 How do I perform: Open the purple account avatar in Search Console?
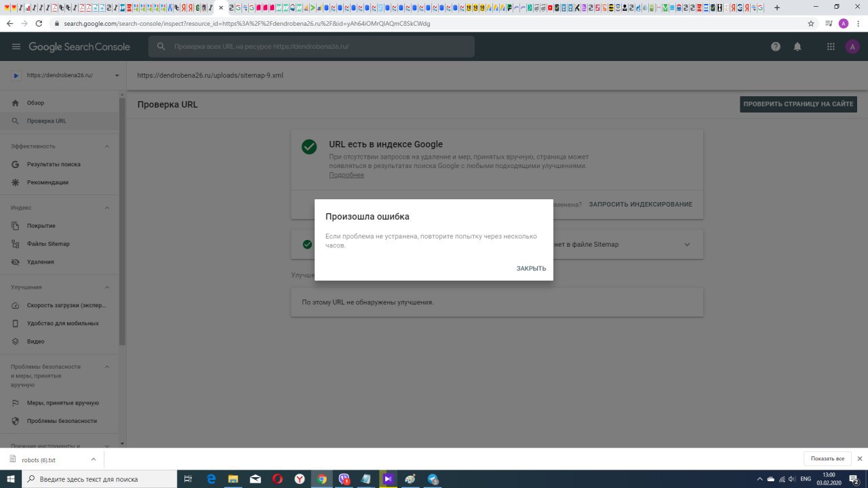click(852, 47)
